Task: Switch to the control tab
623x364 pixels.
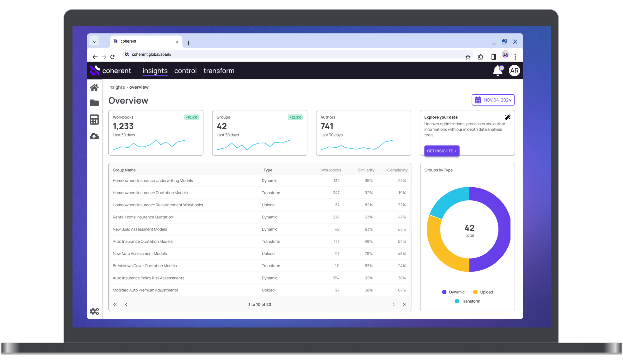Action: click(185, 71)
